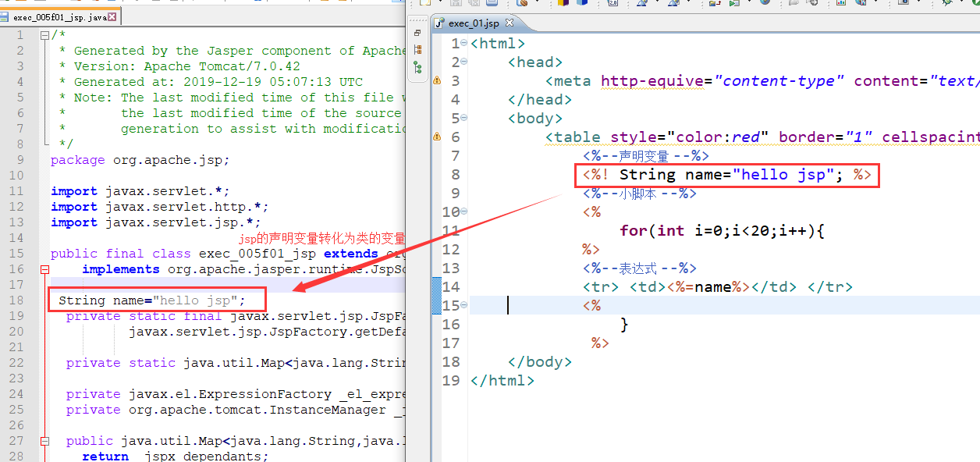Click the '<table style="color:red"' line
The height and width of the screenshot is (462, 980).
click(762, 137)
